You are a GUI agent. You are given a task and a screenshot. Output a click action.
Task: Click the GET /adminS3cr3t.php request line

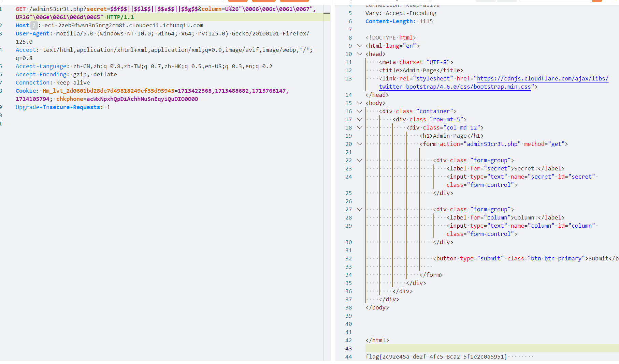click(x=165, y=13)
